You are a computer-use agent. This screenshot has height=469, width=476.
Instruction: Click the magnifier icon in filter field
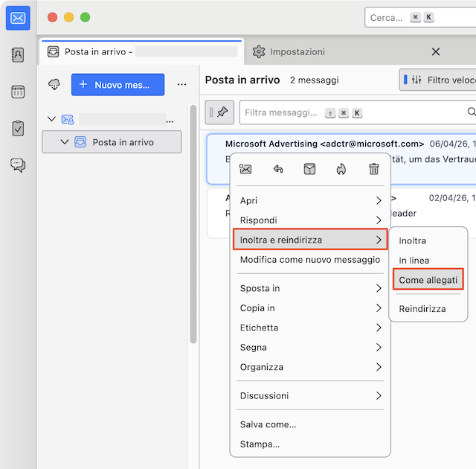[472, 112]
